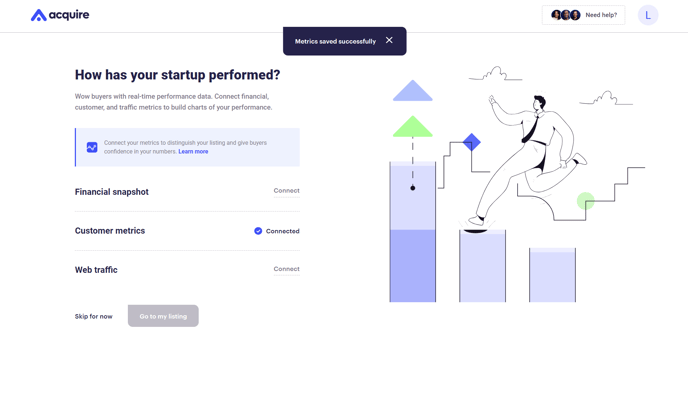Click the Connected status label

pos(283,231)
